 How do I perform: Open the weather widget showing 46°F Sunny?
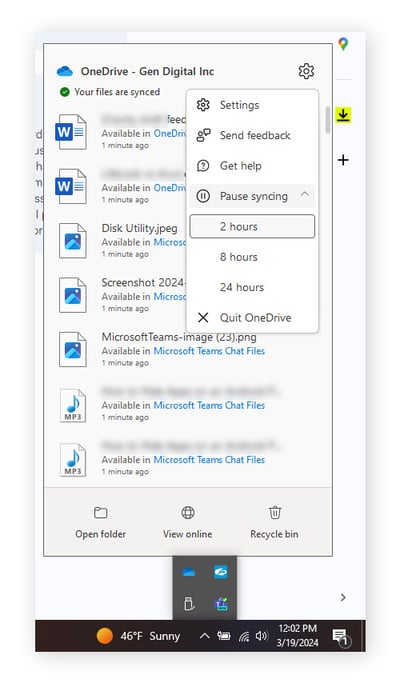[138, 636]
